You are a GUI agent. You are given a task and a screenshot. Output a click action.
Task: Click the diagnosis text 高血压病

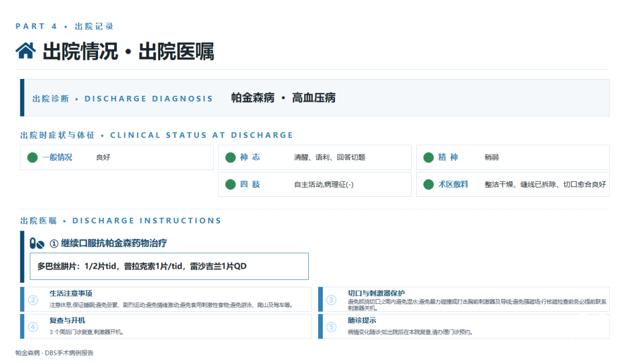[313, 98]
